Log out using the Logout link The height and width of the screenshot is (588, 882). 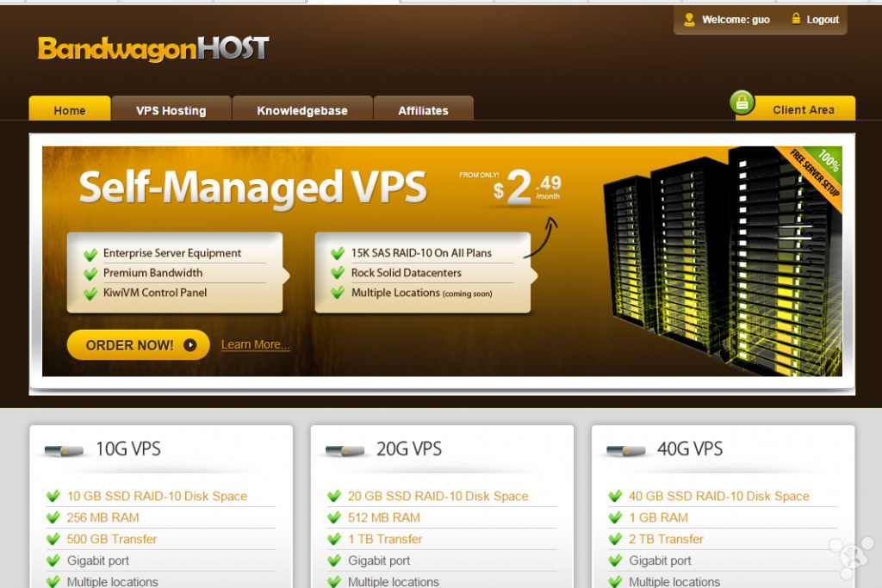pos(823,20)
